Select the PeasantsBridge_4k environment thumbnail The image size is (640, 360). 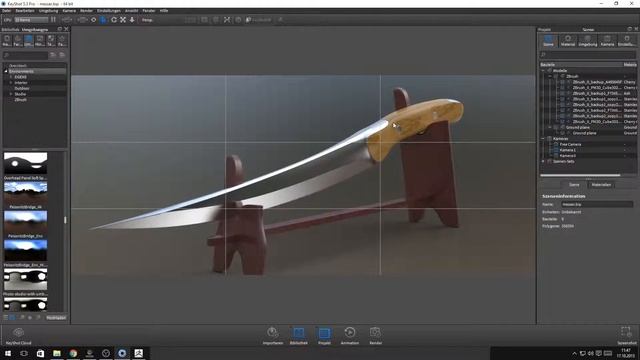[25, 192]
